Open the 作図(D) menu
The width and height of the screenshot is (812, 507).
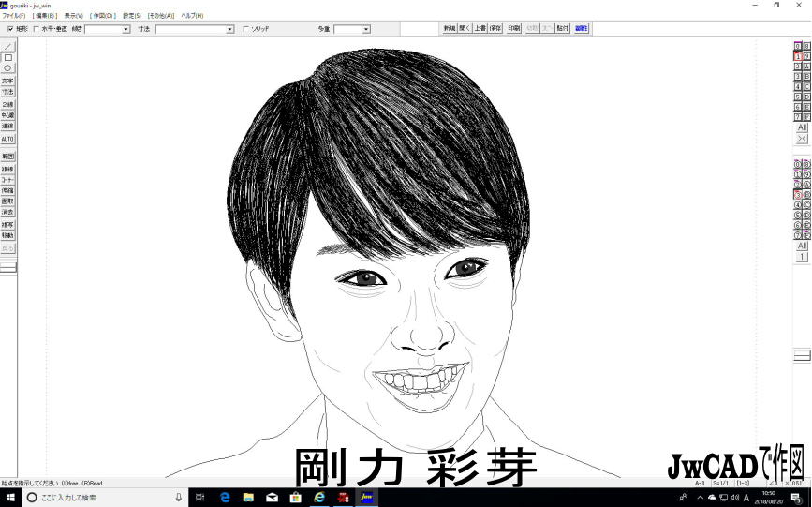[103, 16]
